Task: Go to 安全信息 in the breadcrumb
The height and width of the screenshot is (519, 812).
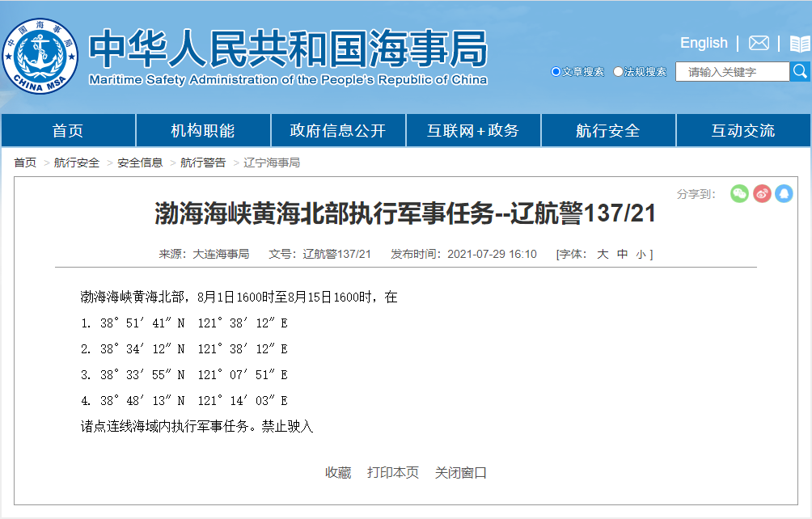Action: coord(140,162)
